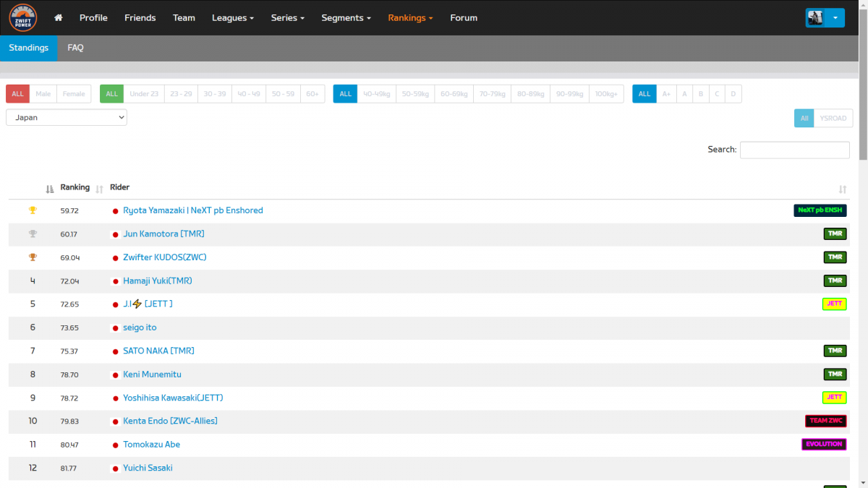Select the 40-49 age filter

tap(249, 94)
